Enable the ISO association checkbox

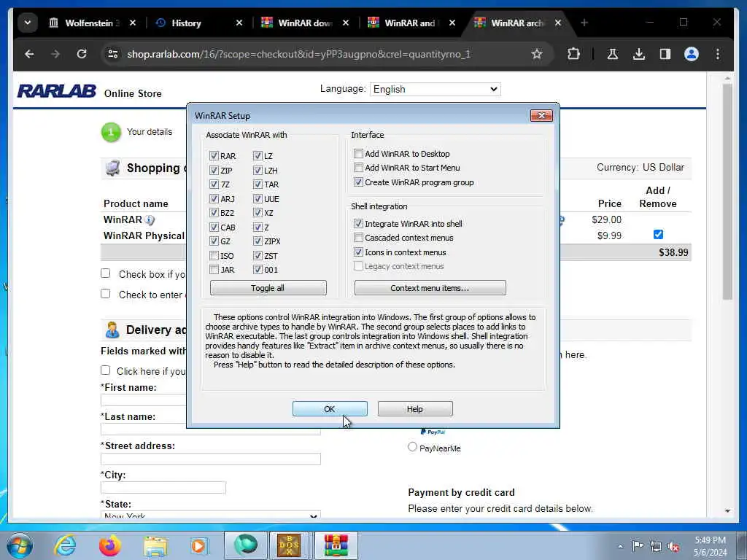pos(214,256)
